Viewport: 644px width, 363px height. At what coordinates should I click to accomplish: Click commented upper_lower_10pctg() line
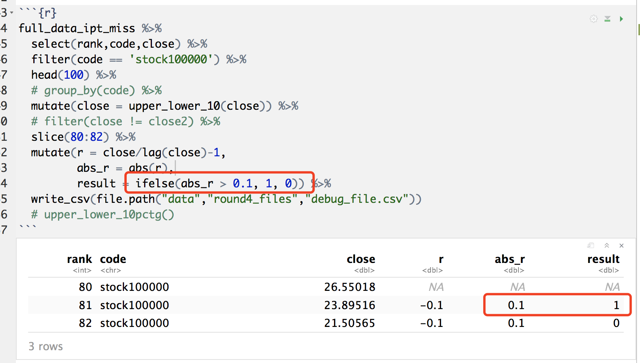[x=103, y=214]
